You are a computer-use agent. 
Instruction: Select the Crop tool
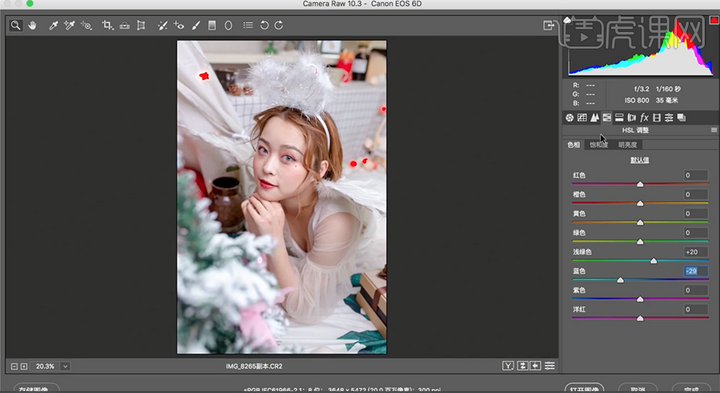[107, 25]
